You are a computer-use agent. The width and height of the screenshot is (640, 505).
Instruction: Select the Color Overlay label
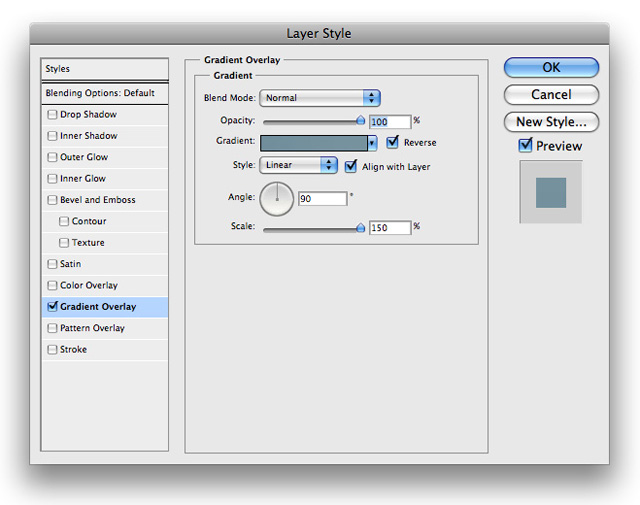point(89,285)
